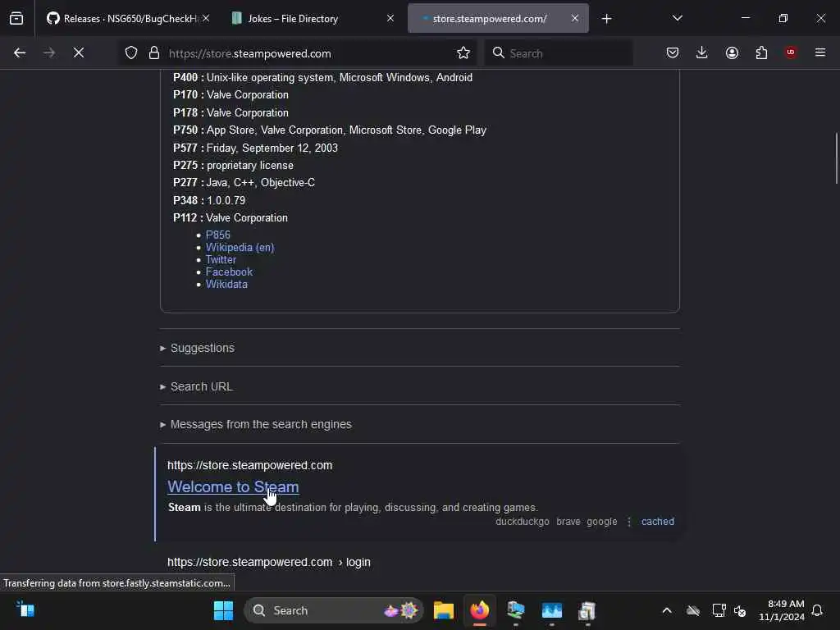
Task: Click the P577 Friday, September 12, 2003 row
Action: pyautogui.click(x=256, y=148)
